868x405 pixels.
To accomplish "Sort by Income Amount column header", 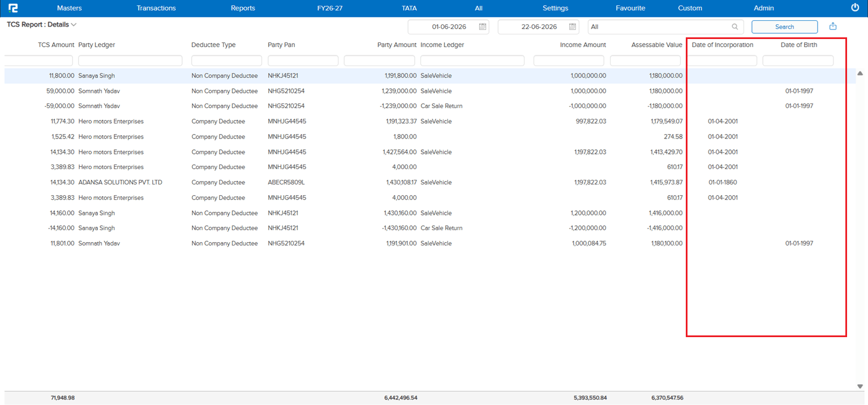I will tap(583, 45).
